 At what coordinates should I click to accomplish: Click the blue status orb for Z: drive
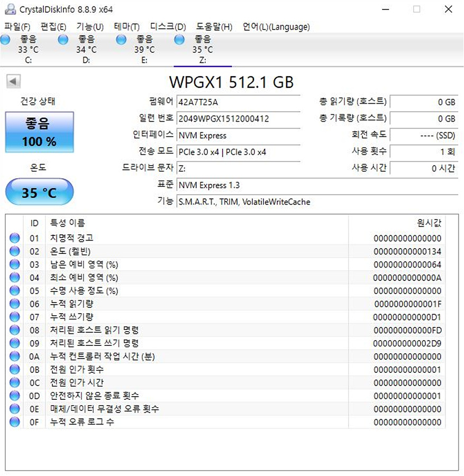point(179,40)
